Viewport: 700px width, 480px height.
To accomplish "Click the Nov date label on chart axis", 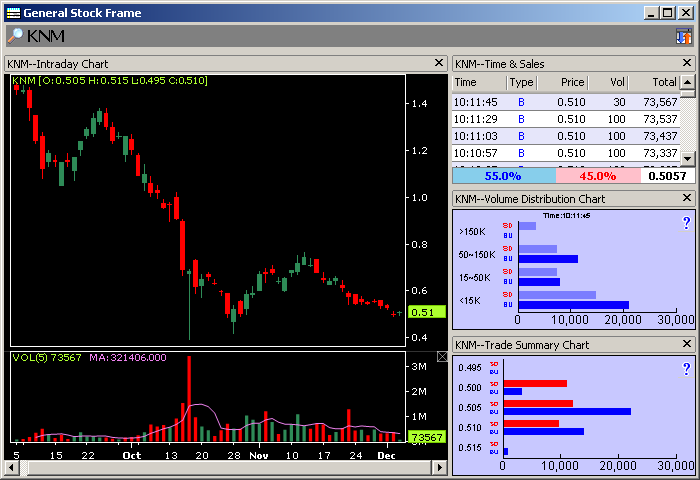I will (x=259, y=455).
